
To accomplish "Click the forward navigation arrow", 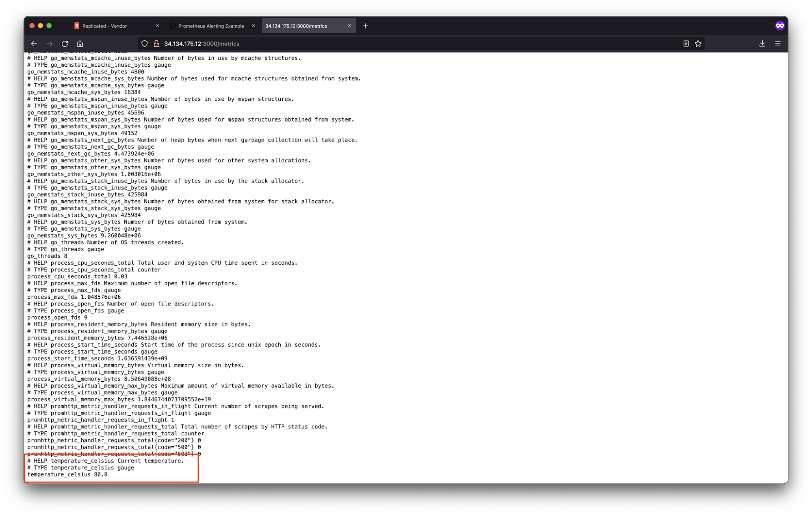I will pos(50,43).
